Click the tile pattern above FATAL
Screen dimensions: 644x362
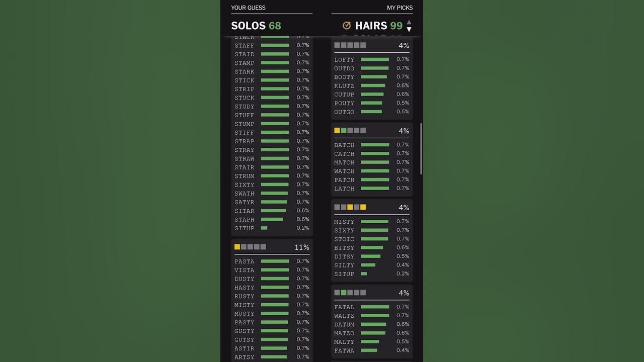(350, 293)
